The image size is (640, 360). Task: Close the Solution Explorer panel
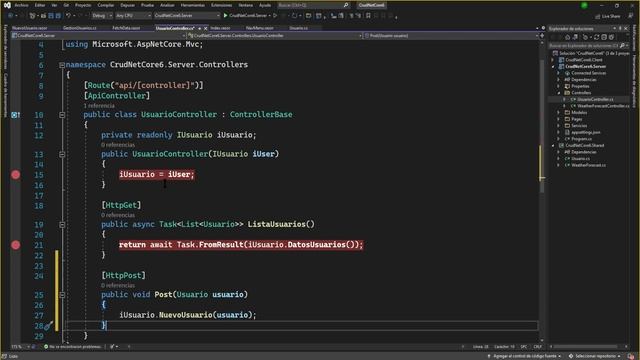pyautogui.click(x=626, y=29)
